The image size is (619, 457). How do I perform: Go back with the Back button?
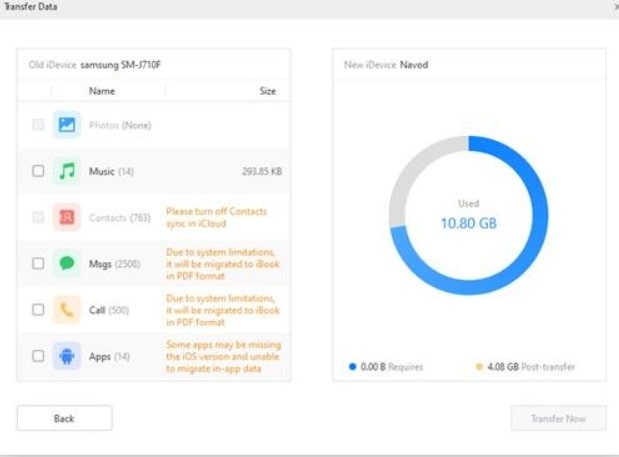click(64, 418)
